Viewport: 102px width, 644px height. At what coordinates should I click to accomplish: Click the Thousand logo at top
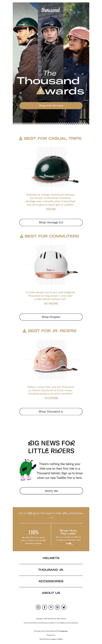pos(50,10)
